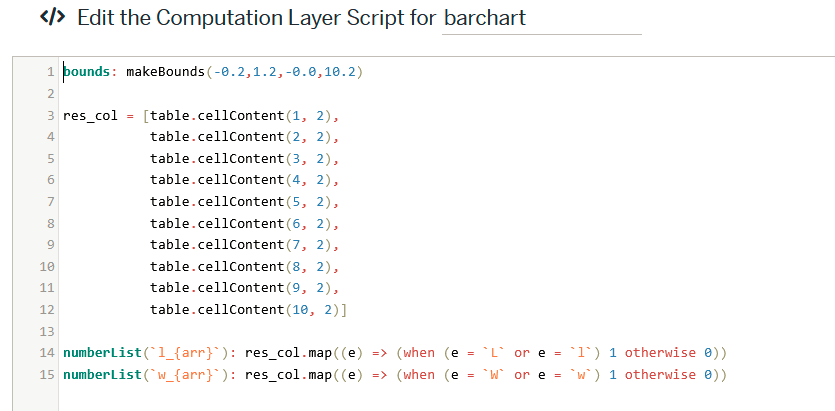Click 'res_col.map' on line 14
The height and width of the screenshot is (411, 835).
click(289, 353)
